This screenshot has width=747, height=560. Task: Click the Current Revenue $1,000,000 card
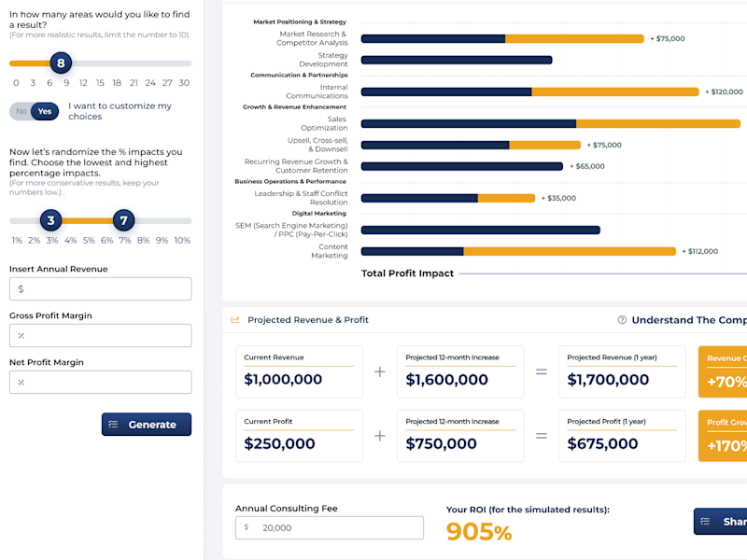[x=299, y=371]
